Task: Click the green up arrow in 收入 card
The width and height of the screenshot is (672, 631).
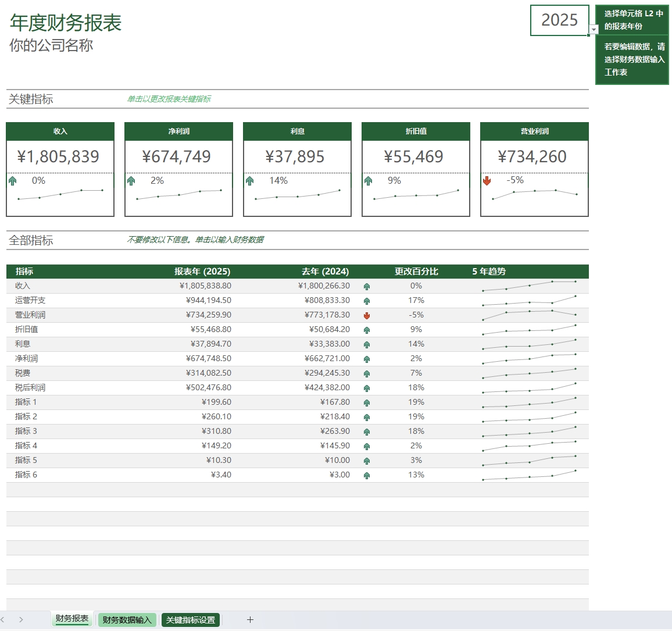Action: [x=13, y=181]
